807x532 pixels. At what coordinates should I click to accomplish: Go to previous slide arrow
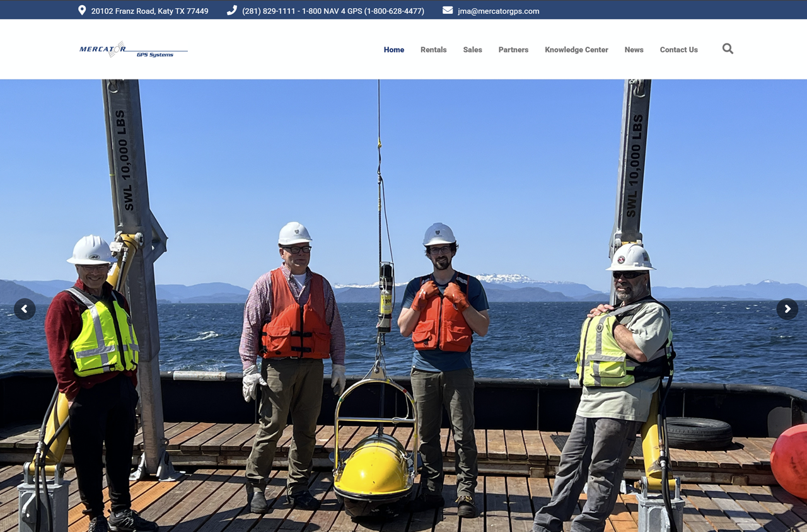(x=25, y=309)
